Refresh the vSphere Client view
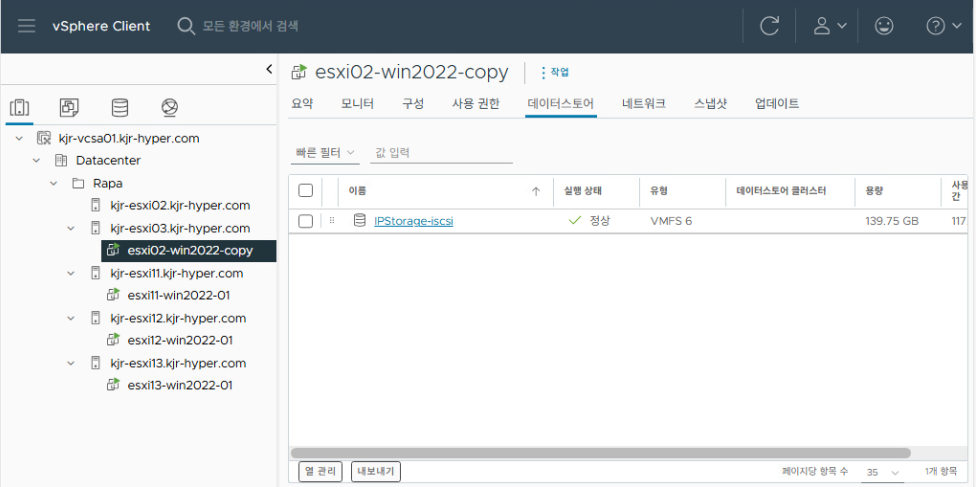This screenshot has width=976, height=487. pyautogui.click(x=769, y=26)
